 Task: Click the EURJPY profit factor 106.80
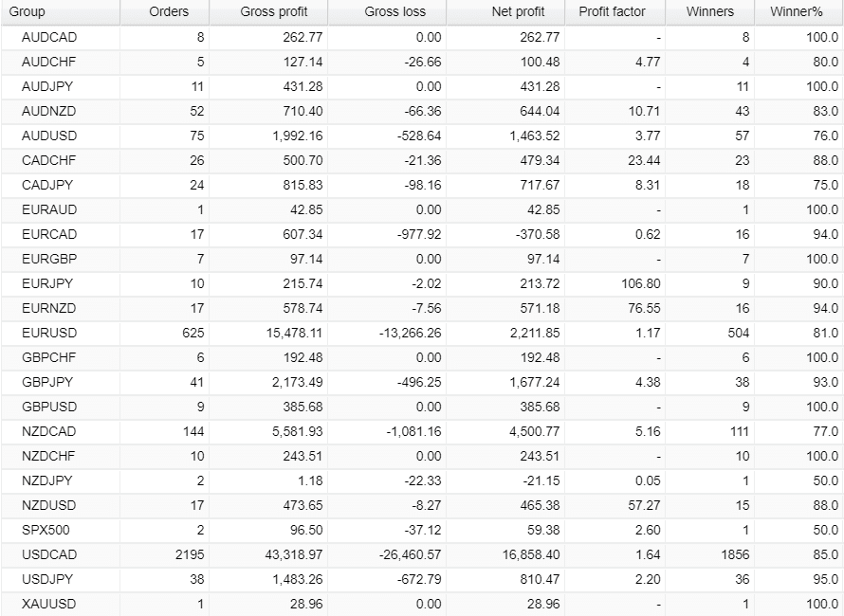[639, 284]
